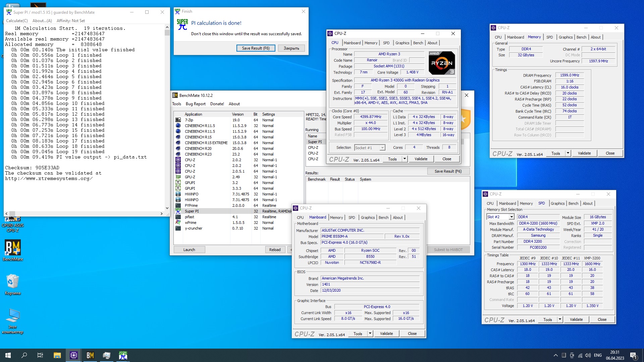This screenshot has width=644, height=362.
Task: Open Tools dropdown arrow in Memory CPU-Z window
Action: [568, 153]
